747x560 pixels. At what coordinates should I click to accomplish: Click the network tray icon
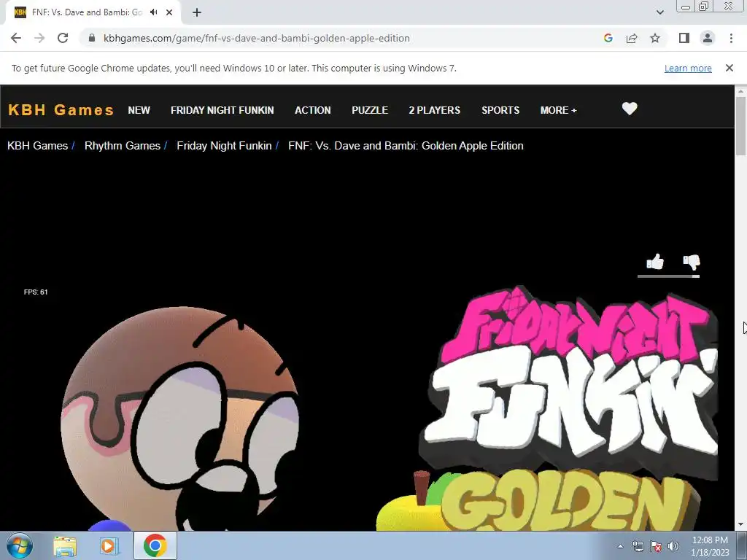point(638,546)
